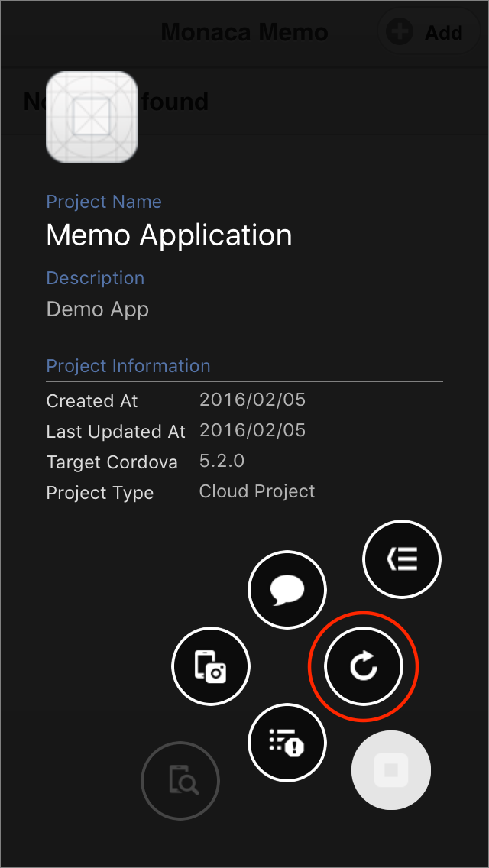Select the Project Information section header
This screenshot has height=868, width=489.
[128, 366]
